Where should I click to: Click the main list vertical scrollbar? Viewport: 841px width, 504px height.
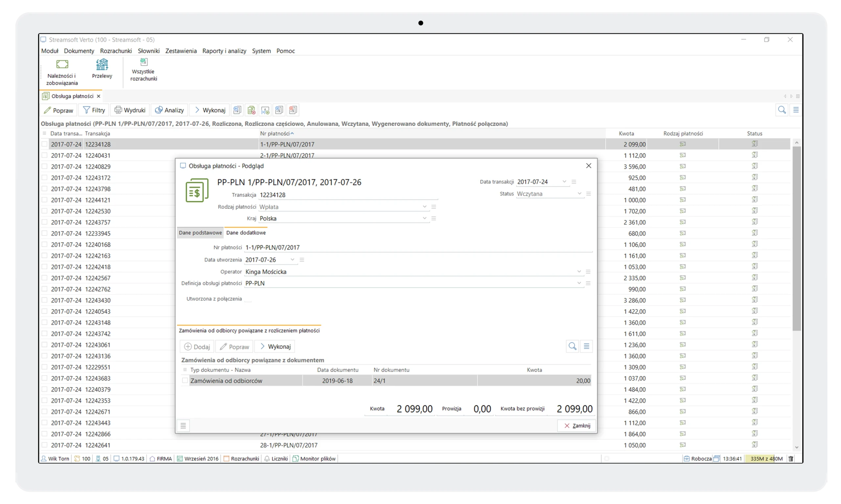tap(797, 238)
